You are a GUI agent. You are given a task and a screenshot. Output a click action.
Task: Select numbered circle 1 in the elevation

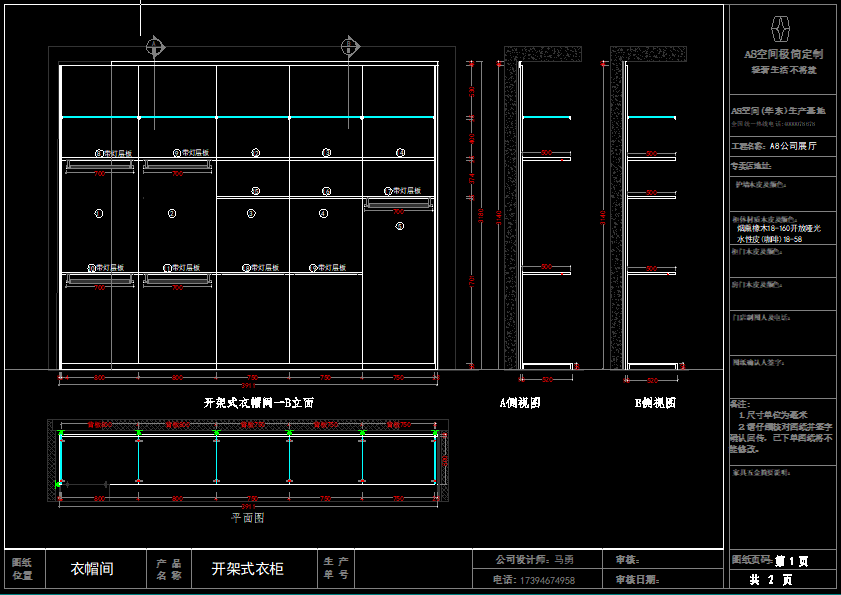[x=98, y=213]
